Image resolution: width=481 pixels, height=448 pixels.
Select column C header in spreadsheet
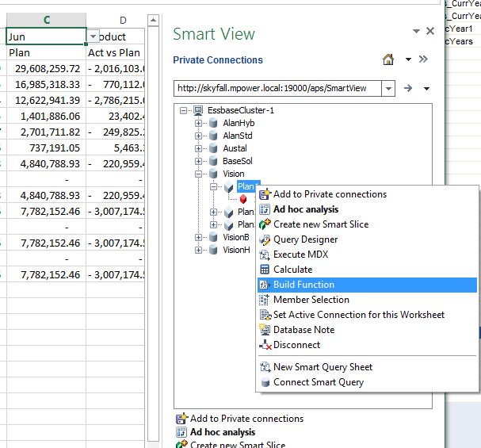pyautogui.click(x=46, y=20)
